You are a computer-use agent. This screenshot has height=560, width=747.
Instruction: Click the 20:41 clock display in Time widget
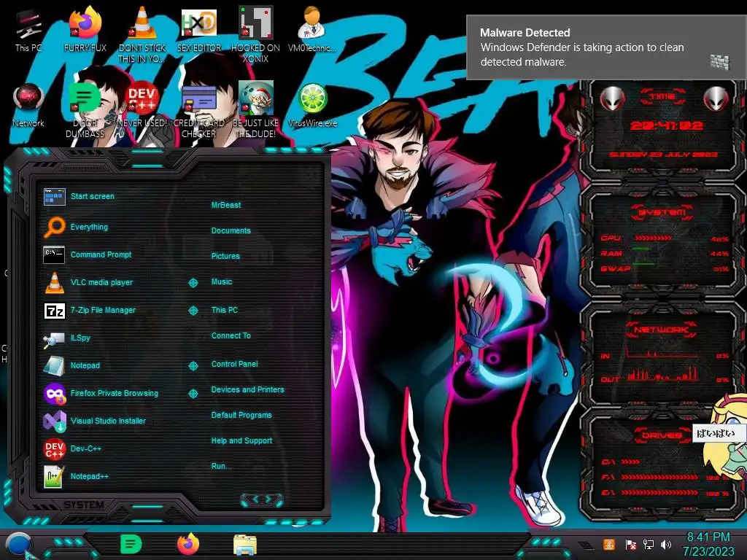click(667, 125)
